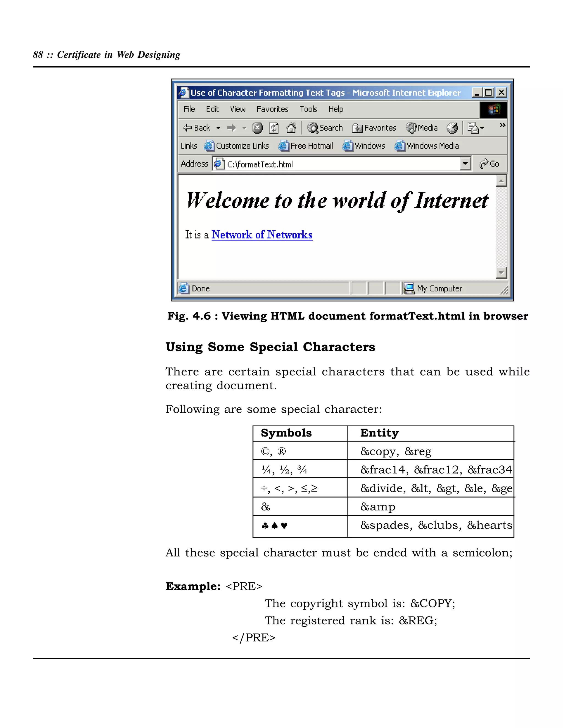Click the Back arrow button
The width and height of the screenshot is (563, 728).
[197, 128]
